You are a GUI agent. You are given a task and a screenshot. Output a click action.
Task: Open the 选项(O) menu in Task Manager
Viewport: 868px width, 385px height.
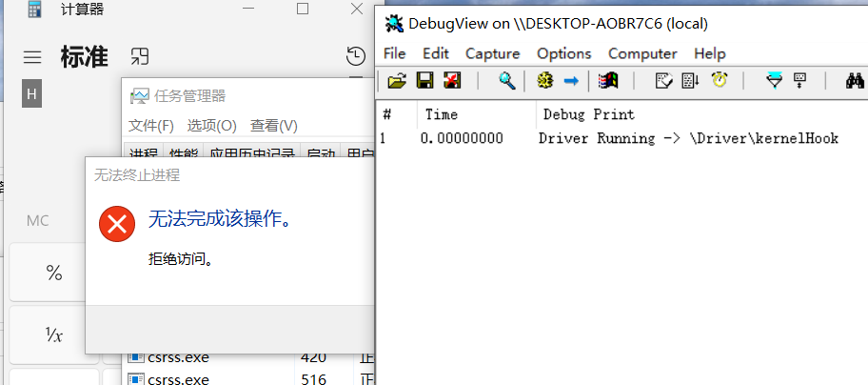[212, 126]
